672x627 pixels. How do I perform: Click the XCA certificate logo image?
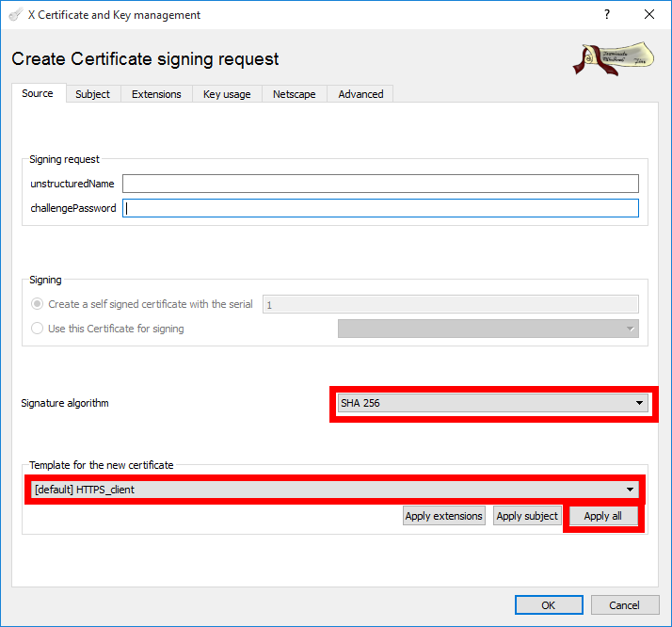pyautogui.click(x=614, y=58)
